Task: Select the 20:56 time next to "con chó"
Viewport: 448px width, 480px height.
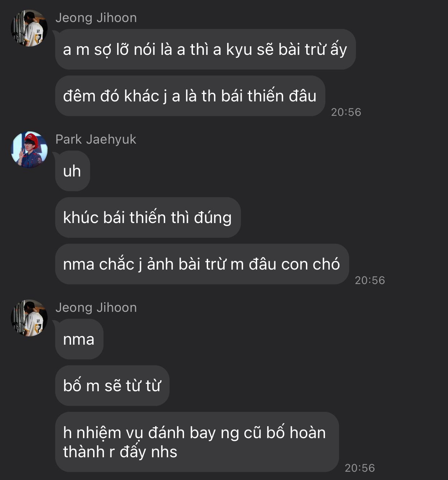Action: tap(370, 280)
